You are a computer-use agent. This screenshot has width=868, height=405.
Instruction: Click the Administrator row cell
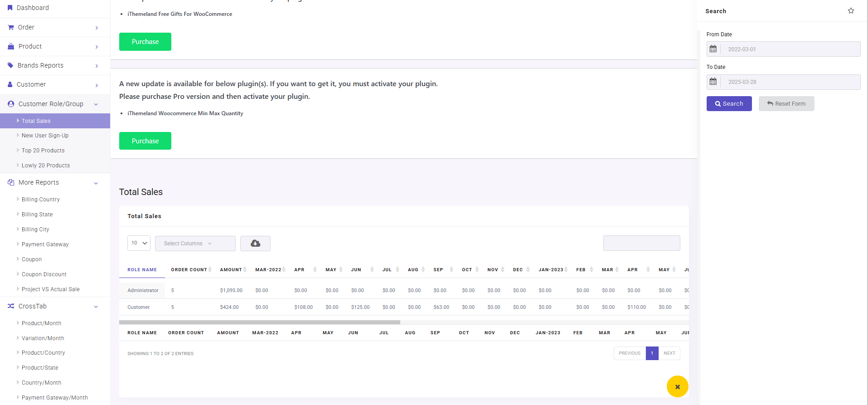143,290
